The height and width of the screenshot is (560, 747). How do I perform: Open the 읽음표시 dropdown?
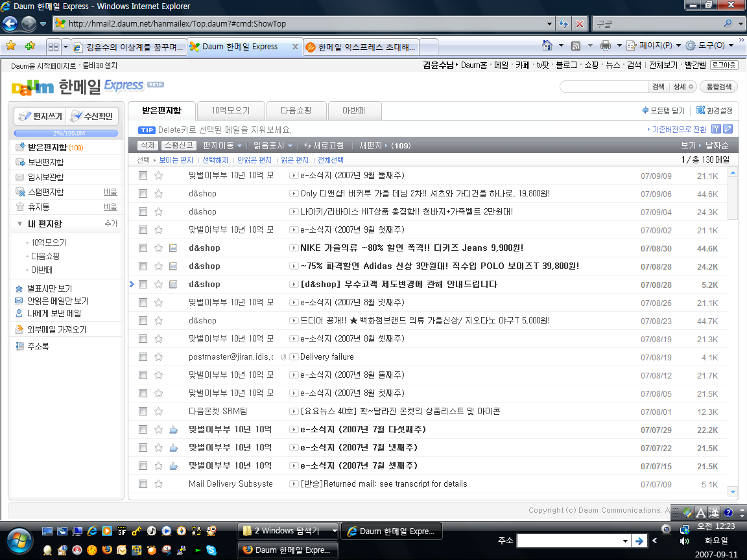[273, 145]
